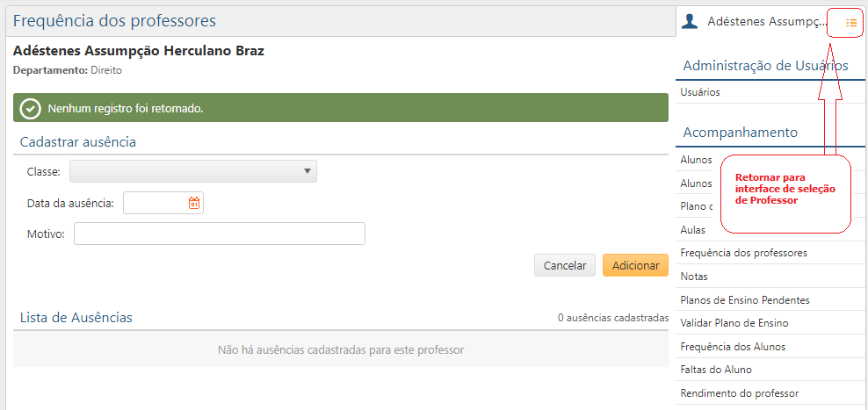Click the Acompanhamento section header
Image resolution: width=868 pixels, height=410 pixels.
coord(740,133)
